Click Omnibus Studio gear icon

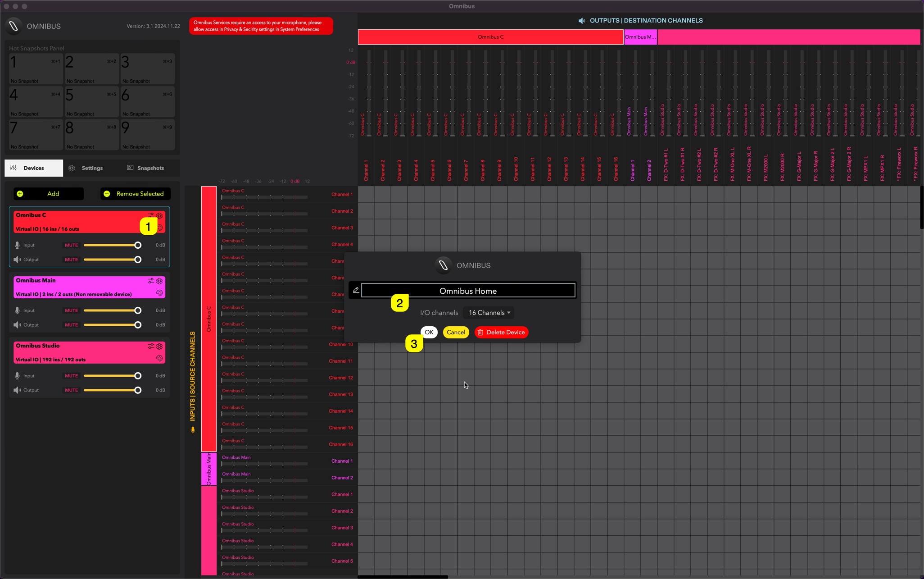[159, 346]
